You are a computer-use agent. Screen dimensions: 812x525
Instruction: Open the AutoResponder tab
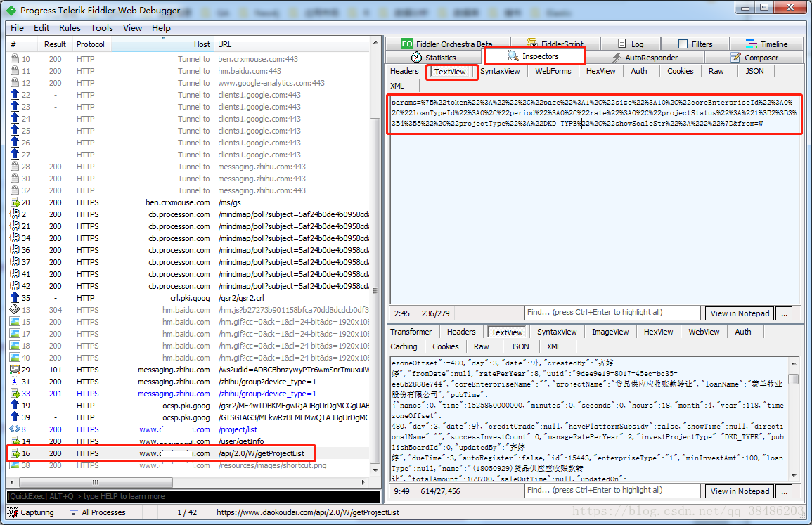645,58
